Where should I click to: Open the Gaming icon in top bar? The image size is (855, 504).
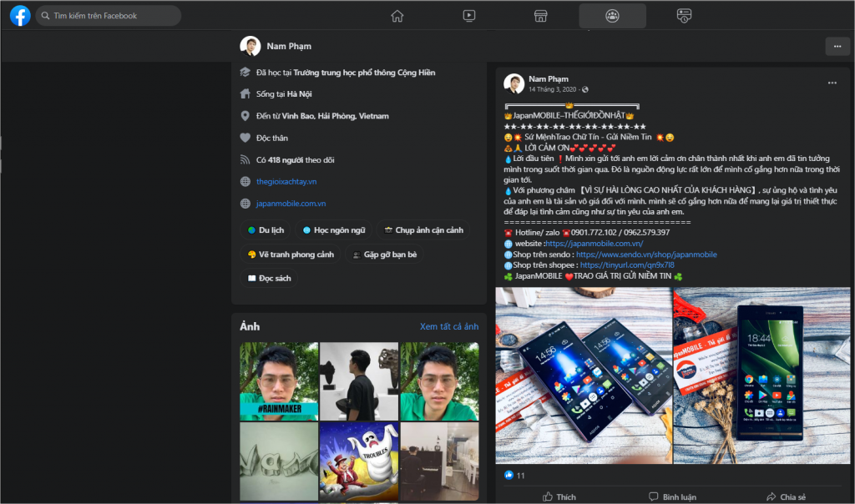tap(684, 16)
